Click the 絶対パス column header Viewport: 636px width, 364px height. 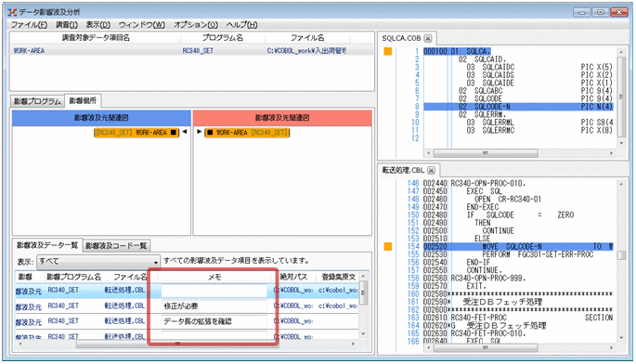[293, 277]
